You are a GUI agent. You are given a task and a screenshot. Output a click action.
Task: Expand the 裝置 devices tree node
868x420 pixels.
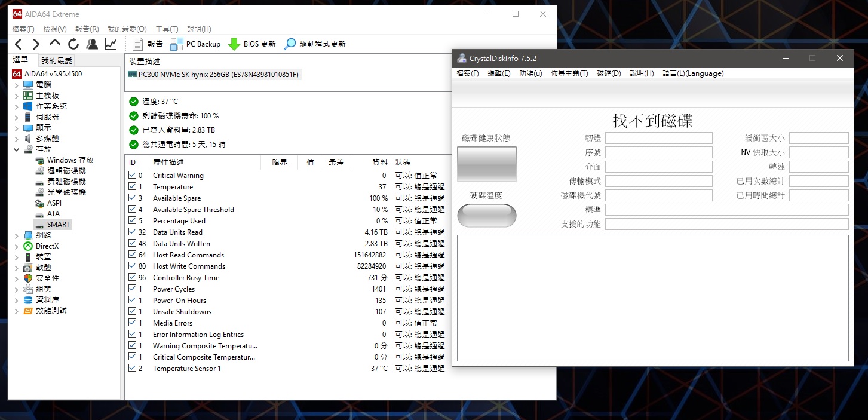pos(17,257)
